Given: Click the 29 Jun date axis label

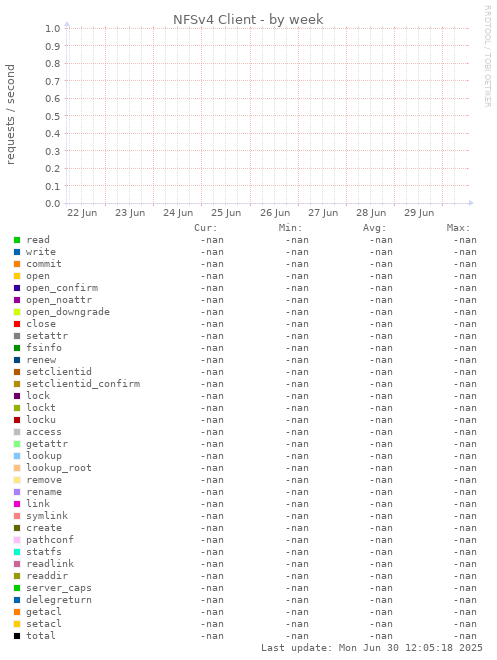Looking at the screenshot, I should click(x=419, y=213).
